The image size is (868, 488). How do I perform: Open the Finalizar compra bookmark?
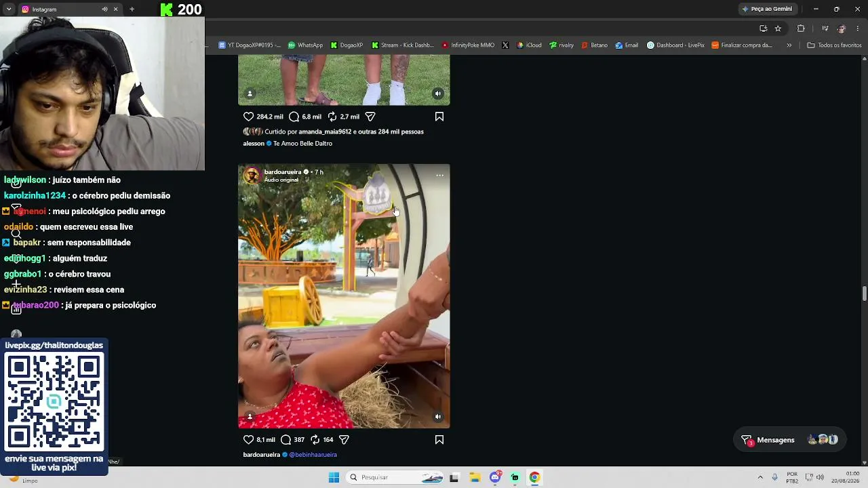[x=742, y=45]
